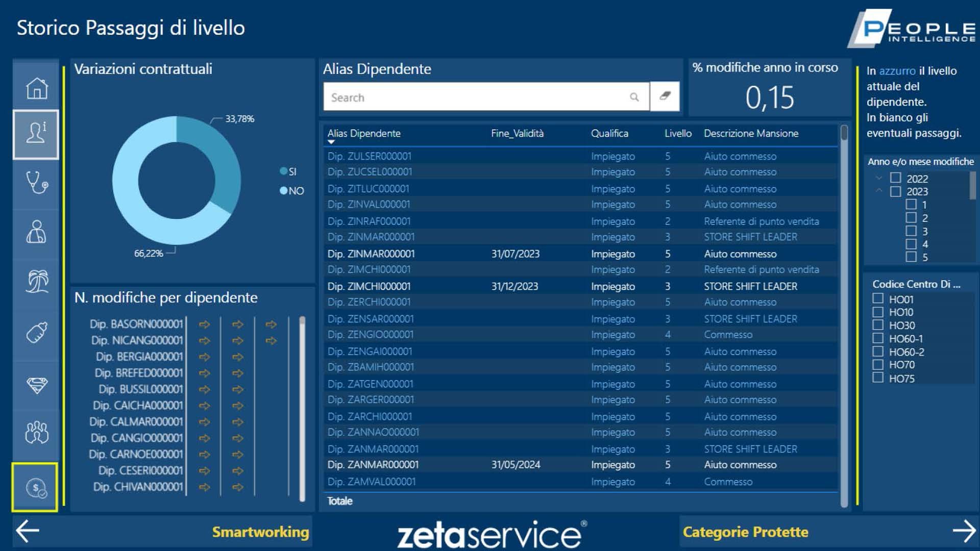This screenshot has height=551, width=980.
Task: Click the People Intelligence logo
Action: [x=912, y=29]
